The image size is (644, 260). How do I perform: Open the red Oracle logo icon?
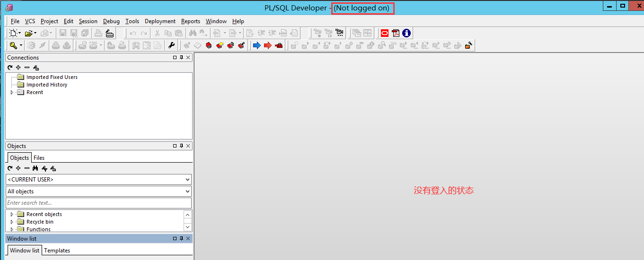(385, 33)
